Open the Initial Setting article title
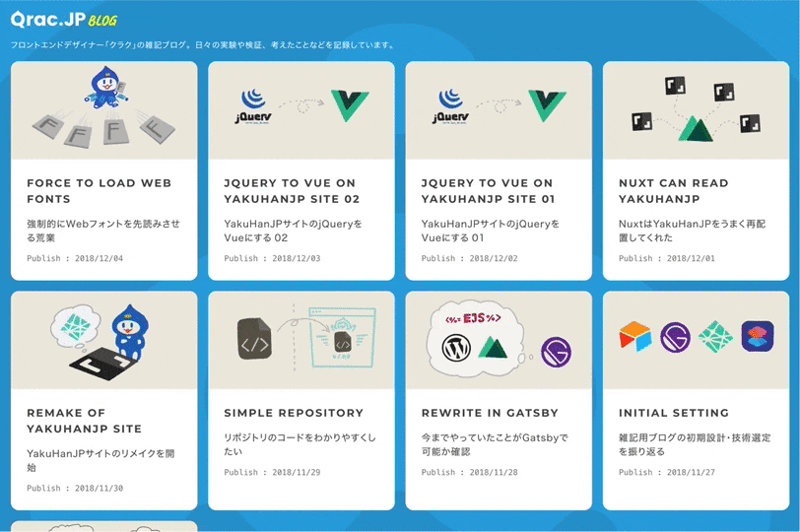The width and height of the screenshot is (800, 532). [x=674, y=413]
